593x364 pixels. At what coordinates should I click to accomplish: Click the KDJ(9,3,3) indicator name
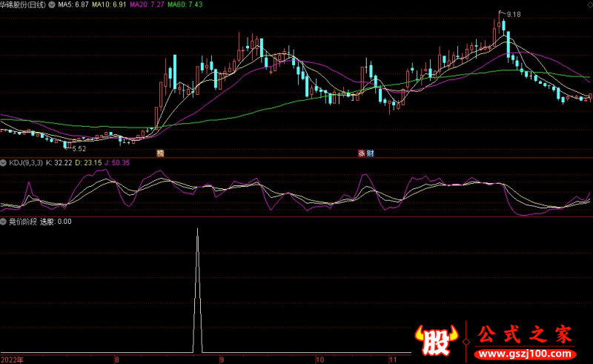(x=25, y=162)
